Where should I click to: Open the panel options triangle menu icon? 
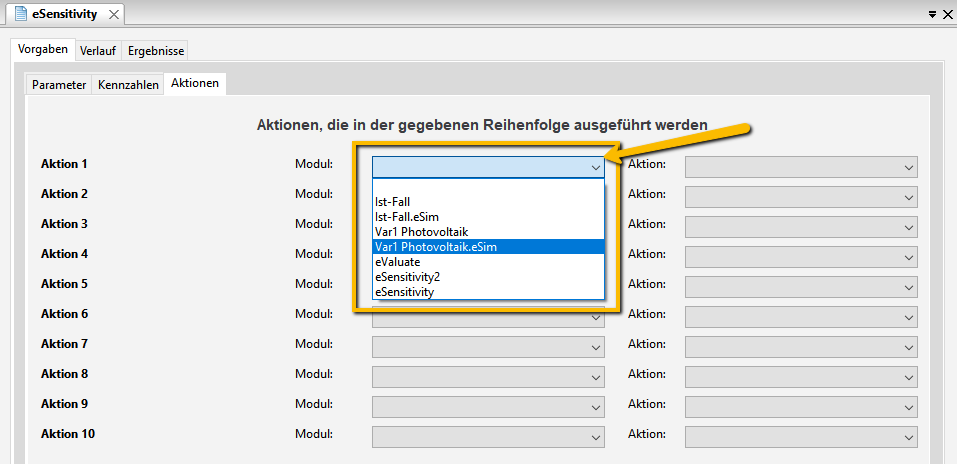(x=932, y=15)
